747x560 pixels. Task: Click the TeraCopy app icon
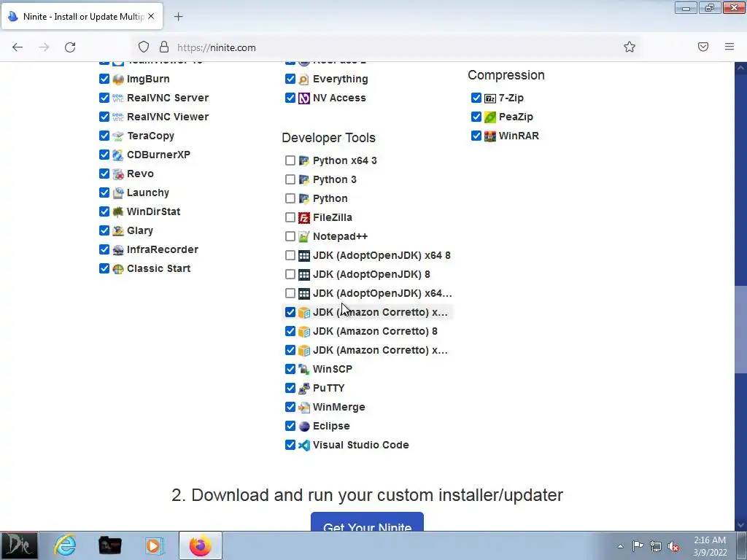117,136
